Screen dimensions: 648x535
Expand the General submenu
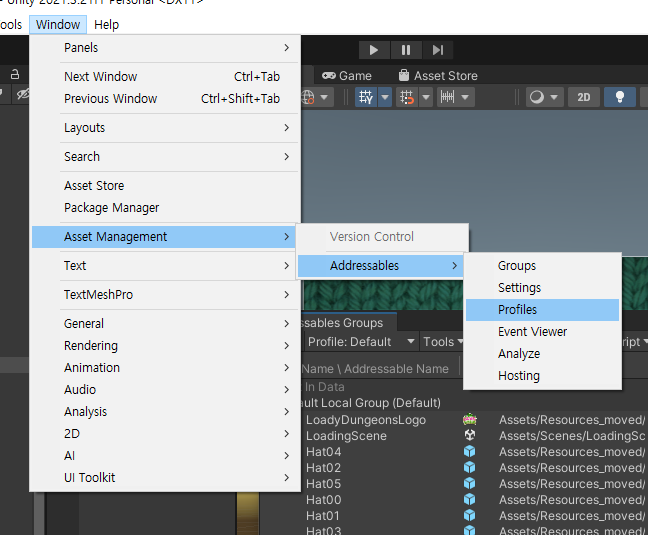[165, 323]
